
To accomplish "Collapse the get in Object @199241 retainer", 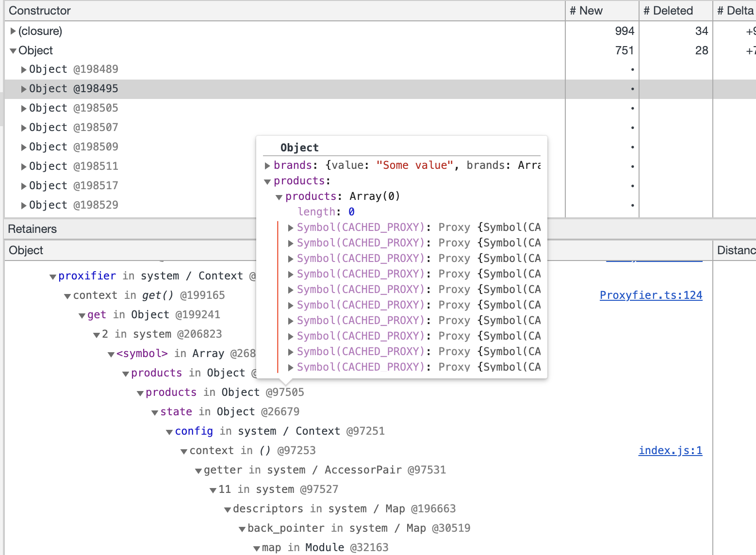I will tap(82, 315).
